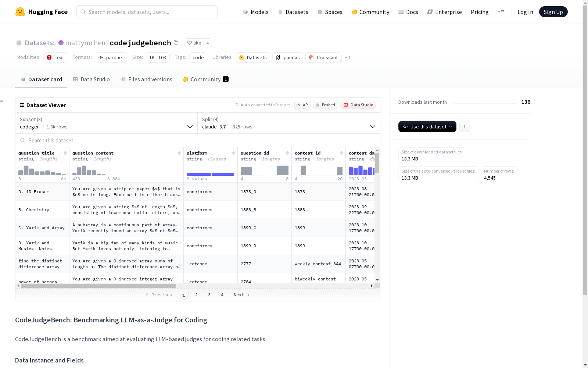Open Enterprise in the top navigation

pyautogui.click(x=445, y=12)
